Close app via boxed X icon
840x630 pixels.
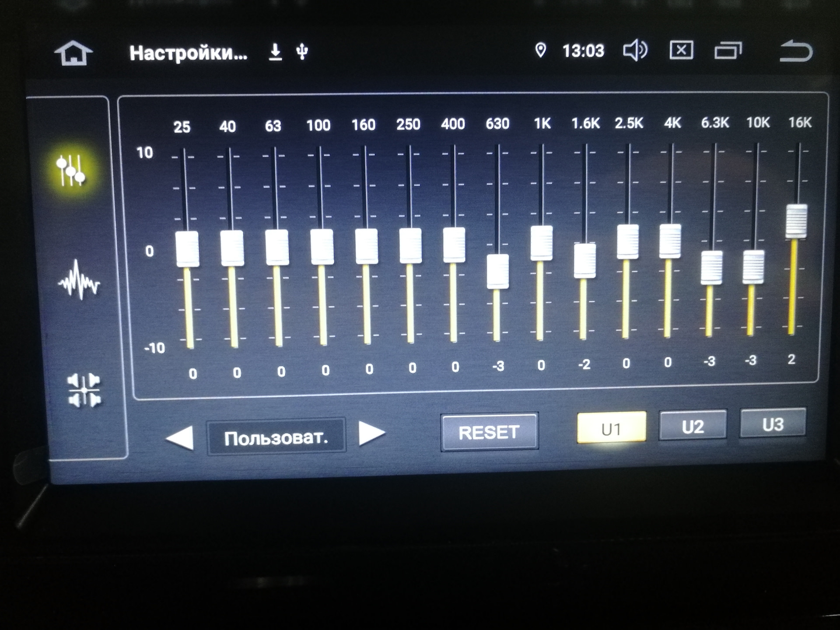tap(681, 50)
